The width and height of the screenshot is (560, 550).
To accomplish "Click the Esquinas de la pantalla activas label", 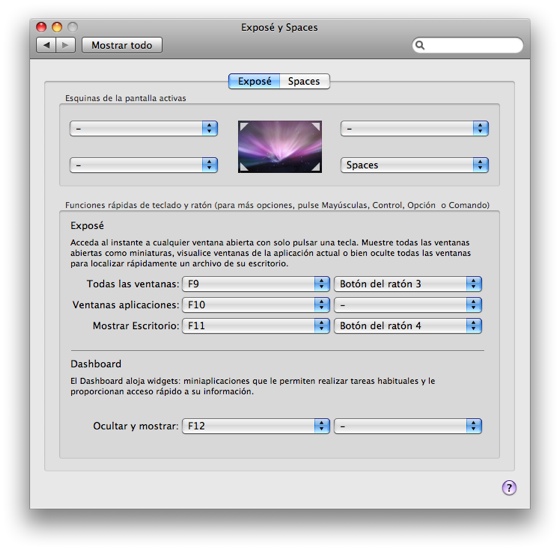I will pos(125,98).
